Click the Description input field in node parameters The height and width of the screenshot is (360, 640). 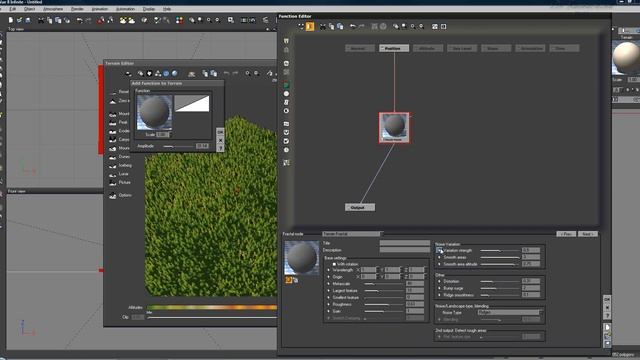tap(404, 250)
